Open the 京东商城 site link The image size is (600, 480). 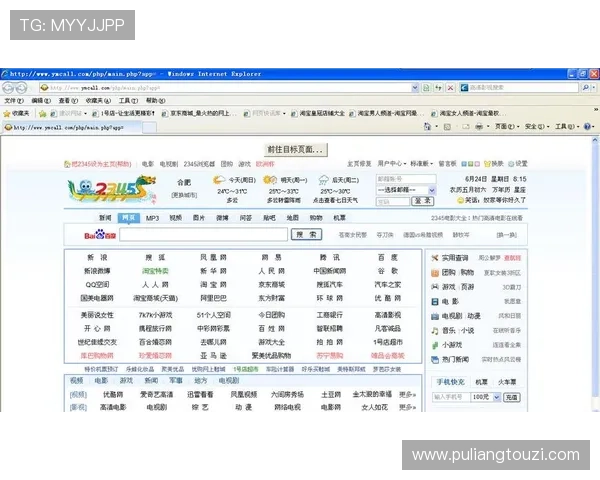tap(271, 284)
